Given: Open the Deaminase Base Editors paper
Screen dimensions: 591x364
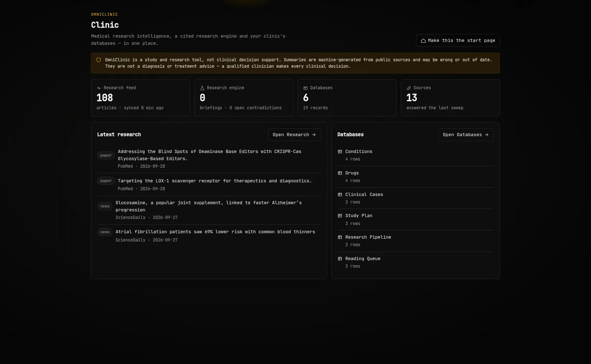Looking at the screenshot, I should (209, 159).
